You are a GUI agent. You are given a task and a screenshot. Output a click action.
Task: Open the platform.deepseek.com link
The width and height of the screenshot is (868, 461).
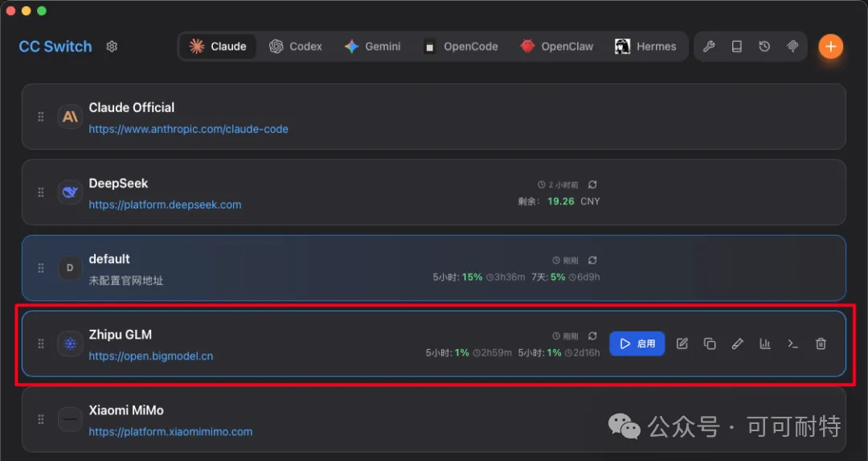click(165, 205)
